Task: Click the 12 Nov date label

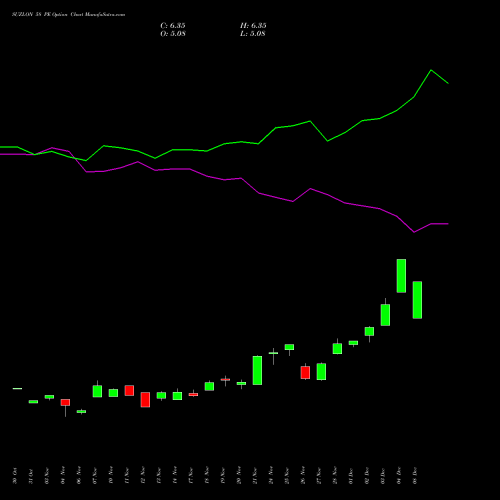Action: tap(143, 476)
